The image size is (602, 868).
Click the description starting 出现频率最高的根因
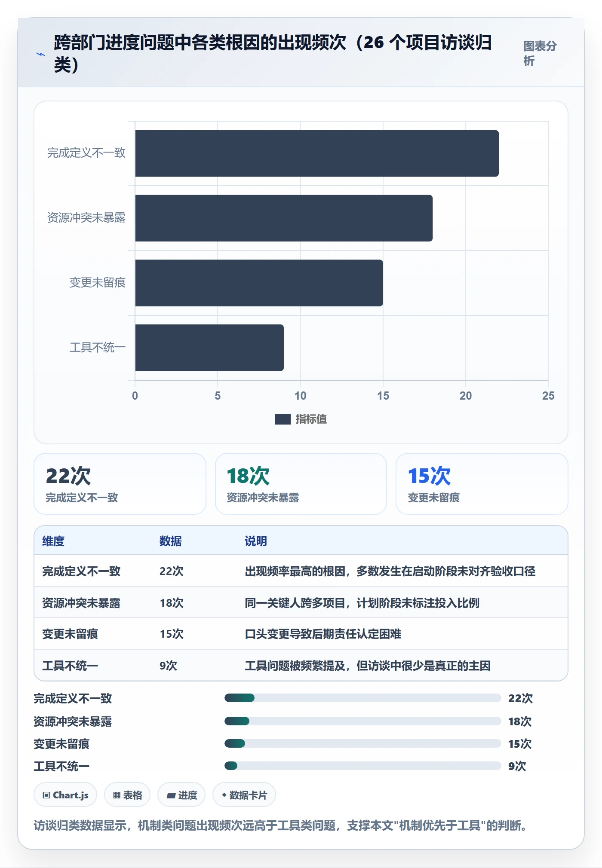tap(390, 571)
